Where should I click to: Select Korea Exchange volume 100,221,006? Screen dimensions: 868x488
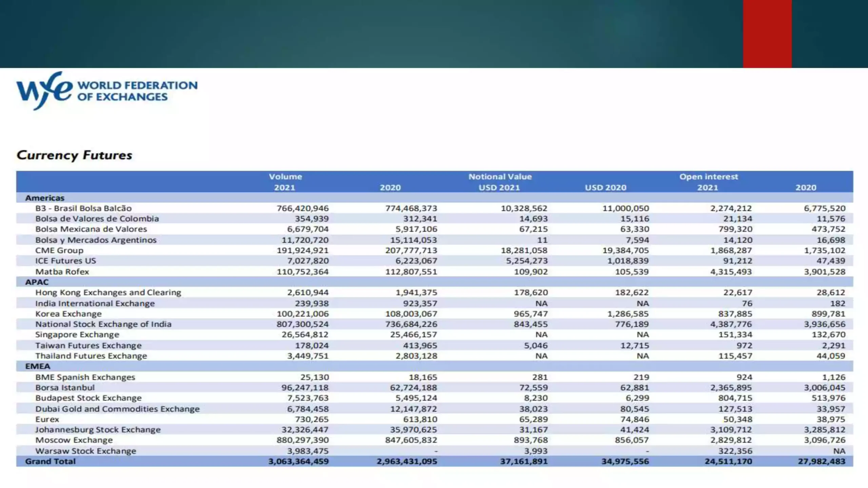[x=302, y=314]
